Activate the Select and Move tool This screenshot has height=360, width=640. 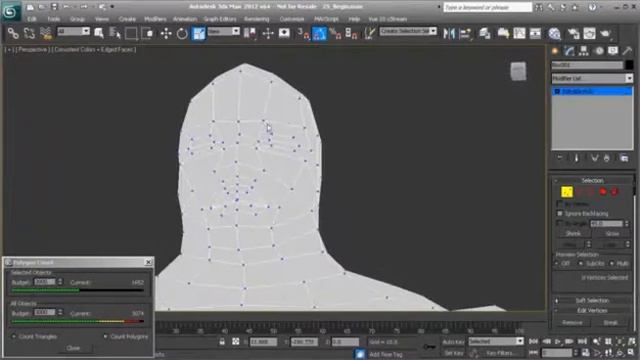click(x=166, y=33)
